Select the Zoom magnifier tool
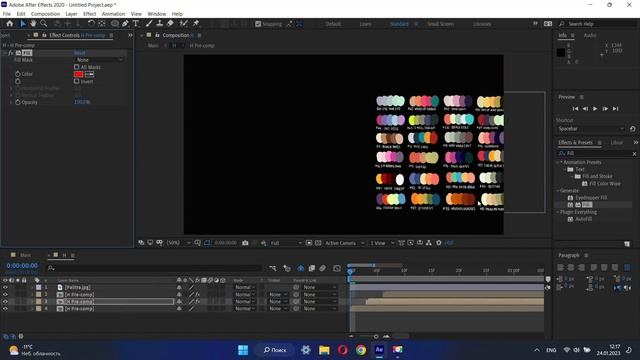This screenshot has height=360, width=640. (44, 24)
